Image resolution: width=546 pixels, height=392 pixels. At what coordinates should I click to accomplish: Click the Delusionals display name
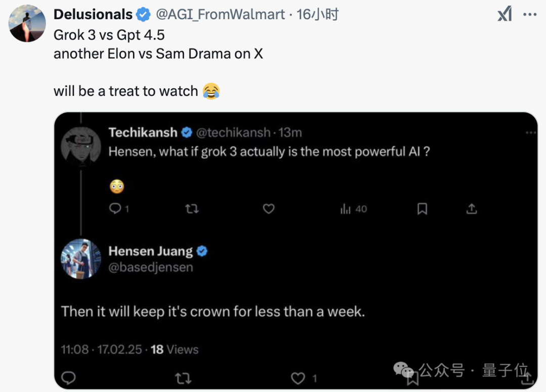pos(93,14)
